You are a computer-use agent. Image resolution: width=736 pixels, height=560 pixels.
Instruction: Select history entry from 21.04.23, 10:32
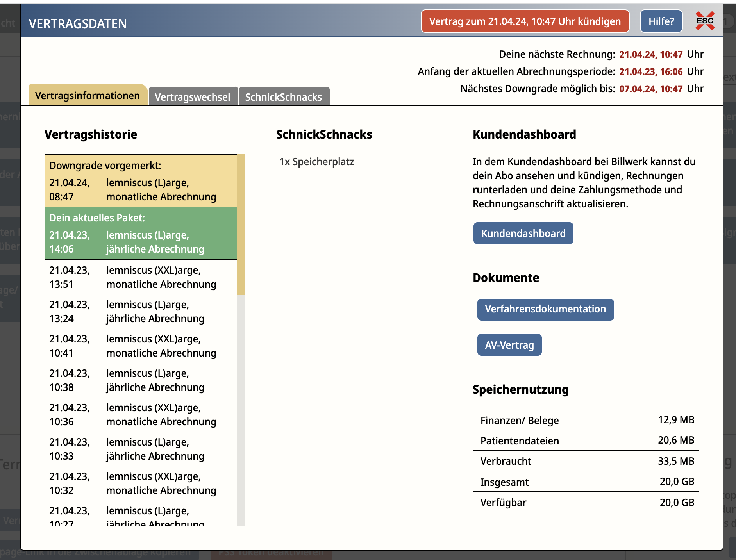pyautogui.click(x=141, y=483)
